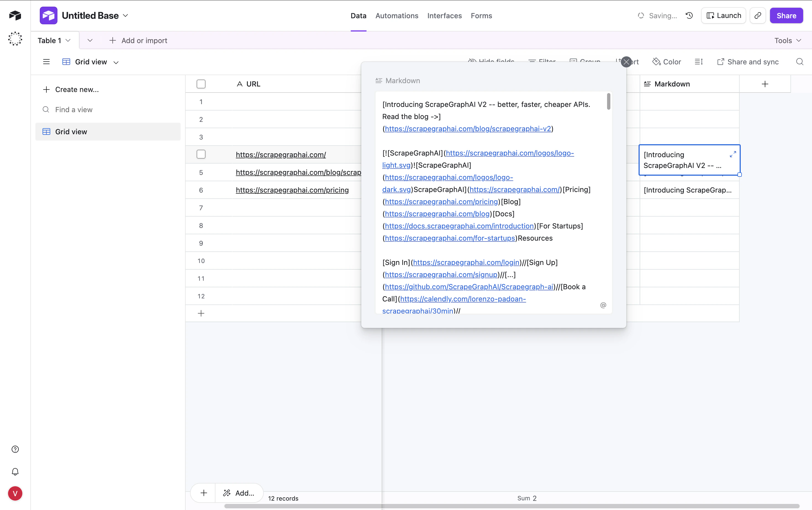812x510 pixels.
Task: Open search magnifier icon in toolbar
Action: 800,62
